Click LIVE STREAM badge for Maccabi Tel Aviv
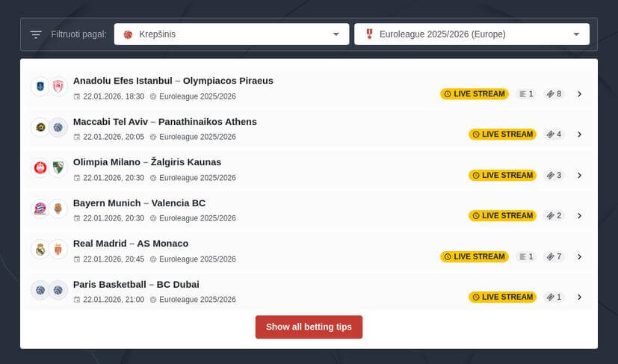Viewport: 618px width, 364px height. pyautogui.click(x=503, y=135)
